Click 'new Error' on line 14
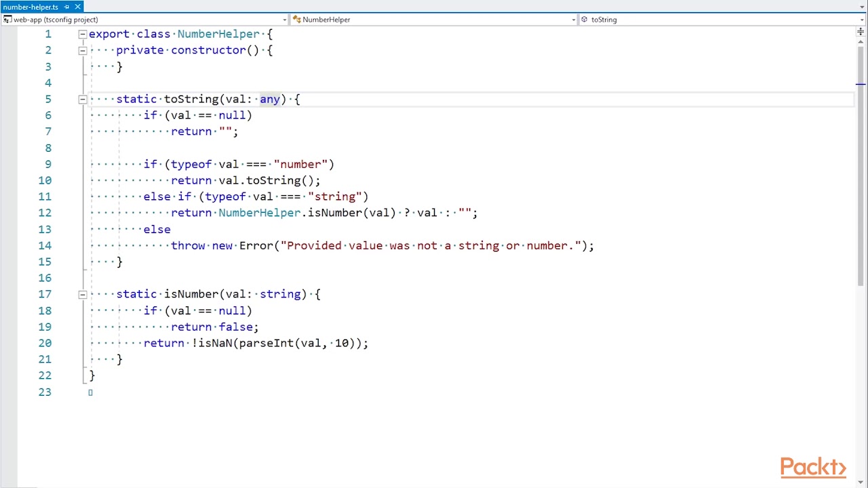The height and width of the screenshot is (488, 868). tap(243, 245)
